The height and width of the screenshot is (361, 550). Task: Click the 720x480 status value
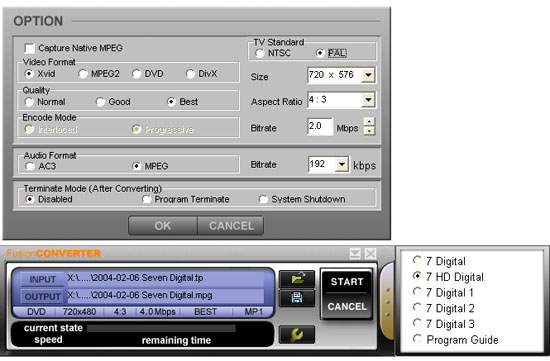coord(79,312)
